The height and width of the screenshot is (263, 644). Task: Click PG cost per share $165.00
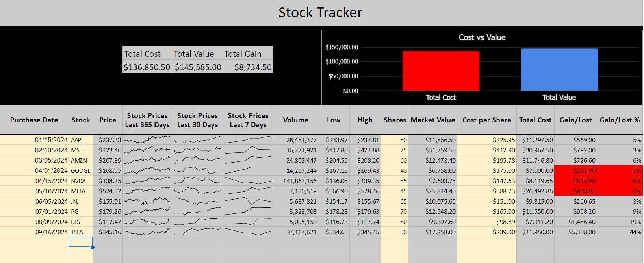(486, 211)
